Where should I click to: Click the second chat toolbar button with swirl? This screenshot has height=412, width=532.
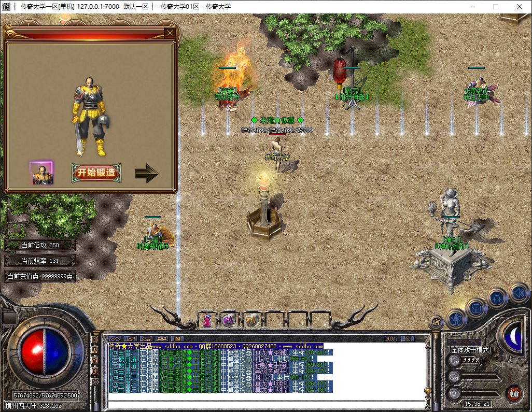131,338
